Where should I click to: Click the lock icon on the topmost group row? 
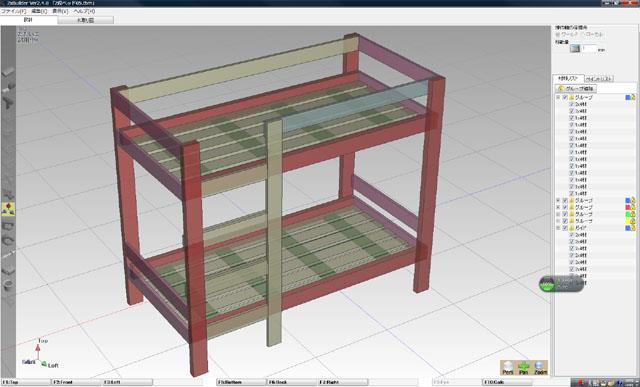(633, 98)
